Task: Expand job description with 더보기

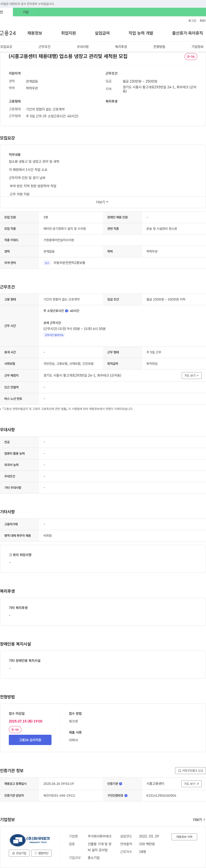Action: (x=102, y=202)
